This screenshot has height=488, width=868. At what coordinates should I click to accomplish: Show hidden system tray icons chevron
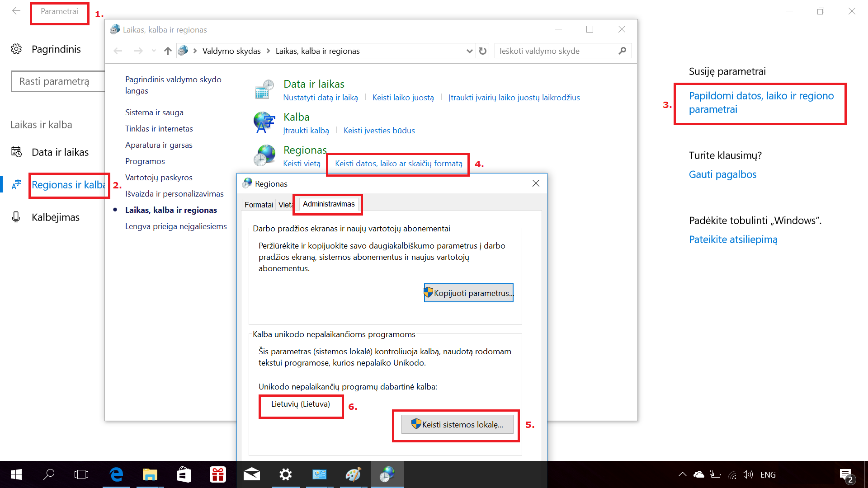(x=682, y=474)
